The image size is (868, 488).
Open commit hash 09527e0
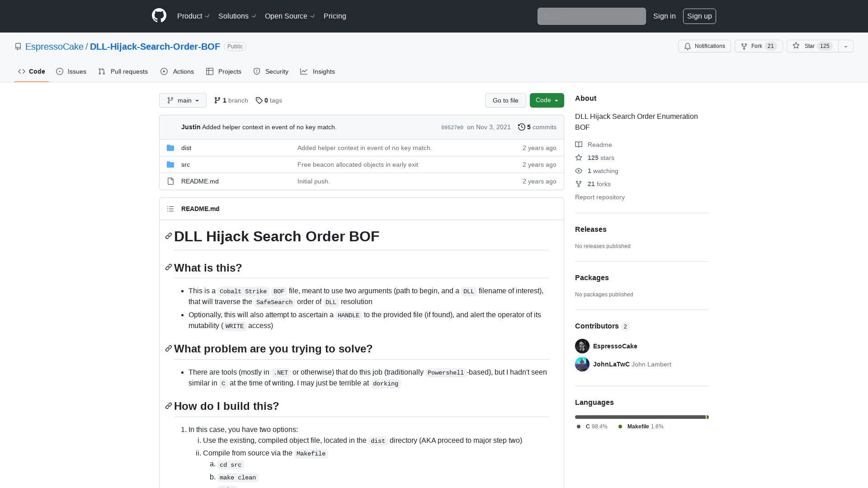(452, 127)
